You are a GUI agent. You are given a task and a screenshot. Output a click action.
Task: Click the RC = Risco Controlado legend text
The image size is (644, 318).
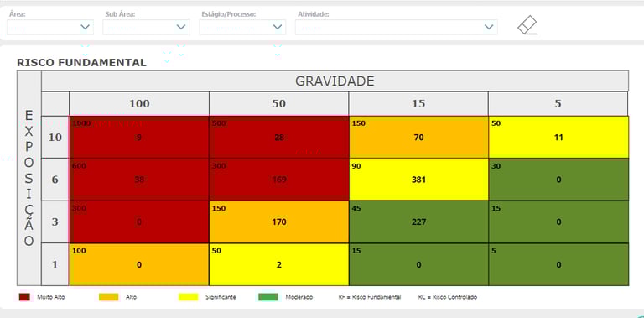[448, 297]
